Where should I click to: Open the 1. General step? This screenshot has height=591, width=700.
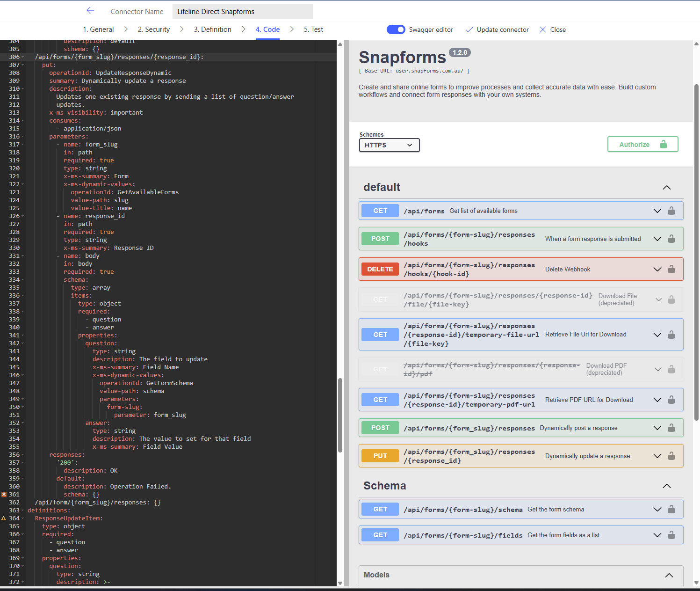pos(98,29)
